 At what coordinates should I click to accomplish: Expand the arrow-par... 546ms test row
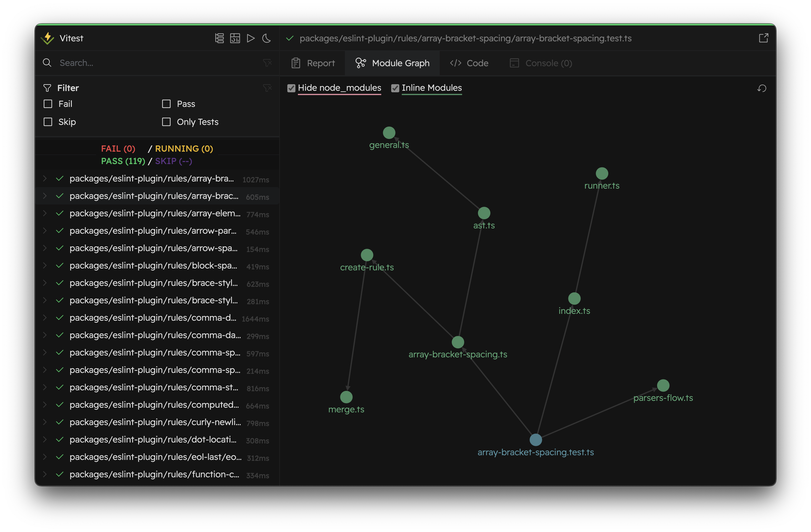(x=45, y=231)
